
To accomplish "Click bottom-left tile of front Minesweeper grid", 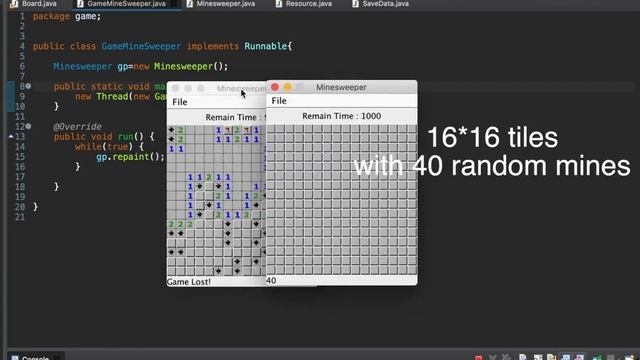I will [x=271, y=270].
